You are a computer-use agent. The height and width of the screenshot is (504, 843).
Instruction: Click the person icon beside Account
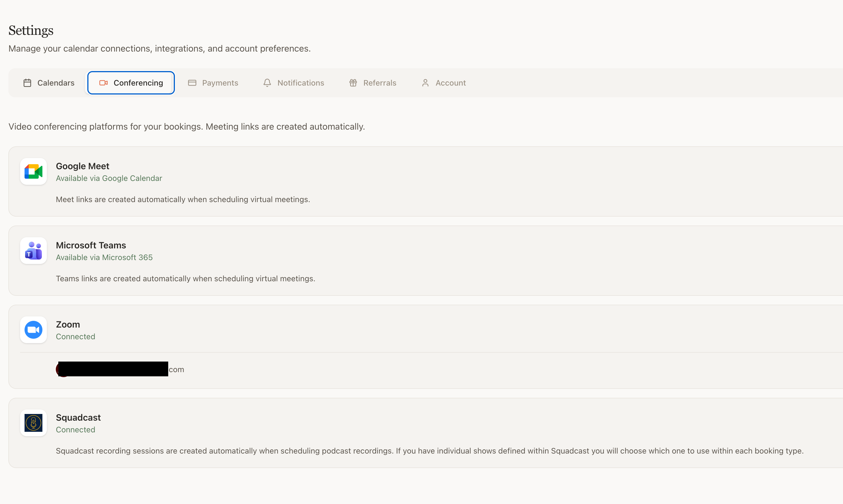pos(425,83)
